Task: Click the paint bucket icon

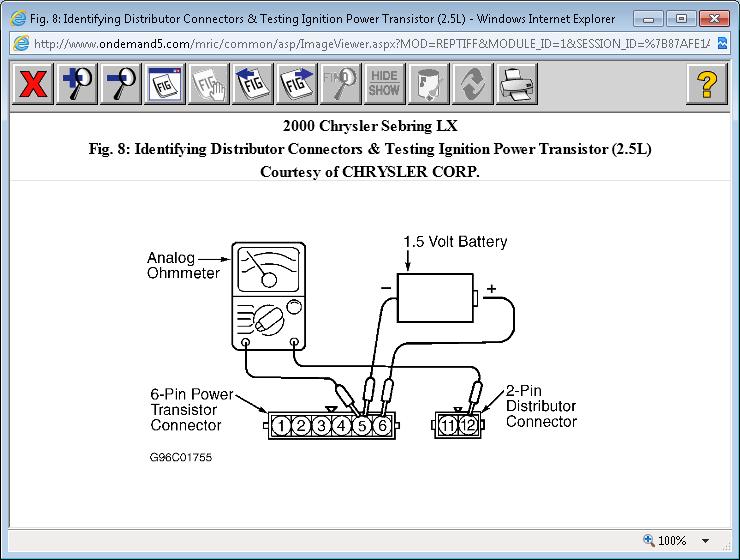Action: 429,84
